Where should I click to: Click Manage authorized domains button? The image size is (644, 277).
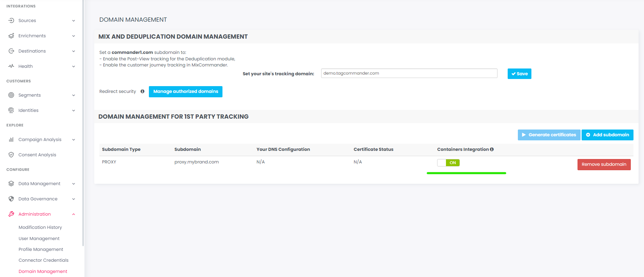tap(186, 92)
